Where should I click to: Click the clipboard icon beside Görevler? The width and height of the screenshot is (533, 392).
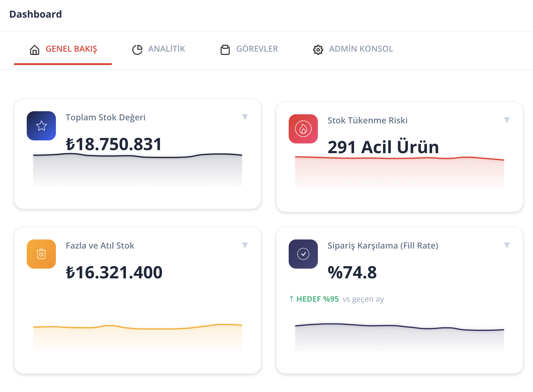click(x=225, y=50)
